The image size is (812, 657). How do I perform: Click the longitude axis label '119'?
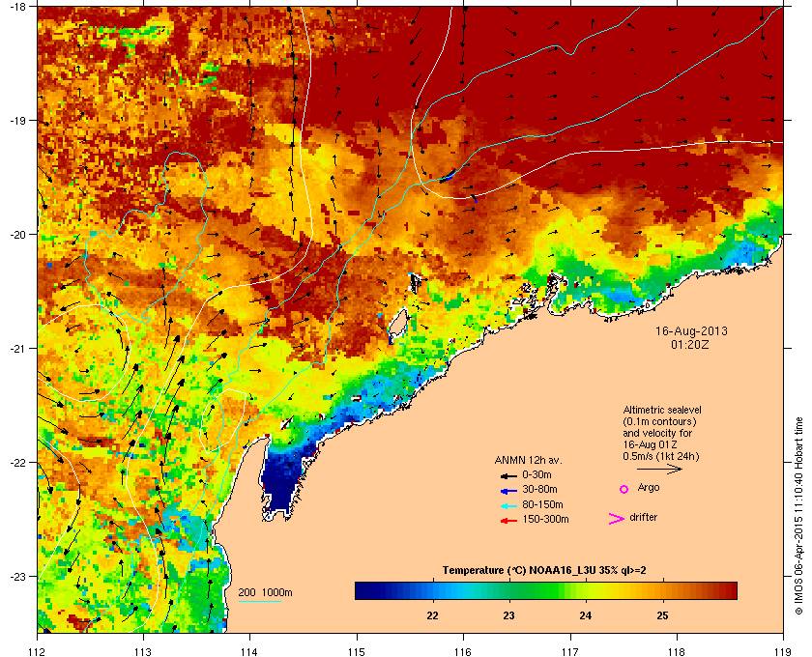click(x=783, y=651)
